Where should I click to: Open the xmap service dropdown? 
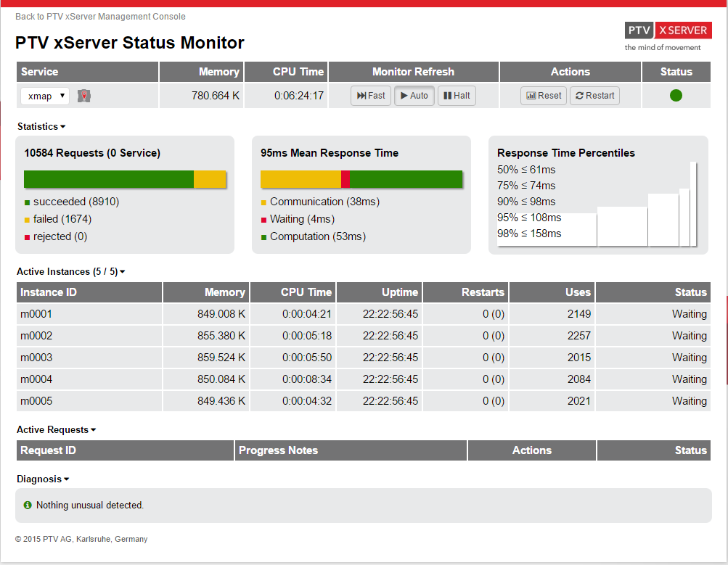[x=44, y=96]
